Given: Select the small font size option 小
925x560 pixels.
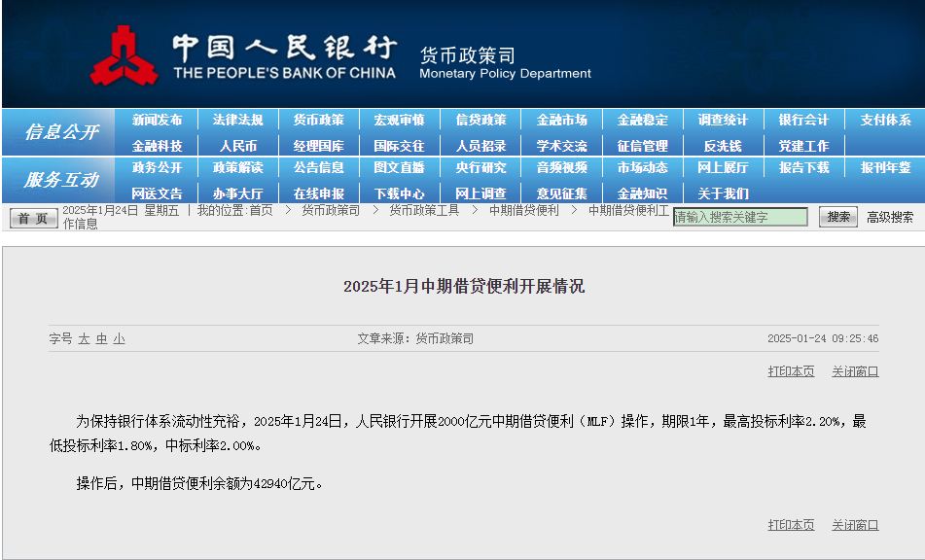Looking at the screenshot, I should [119, 339].
